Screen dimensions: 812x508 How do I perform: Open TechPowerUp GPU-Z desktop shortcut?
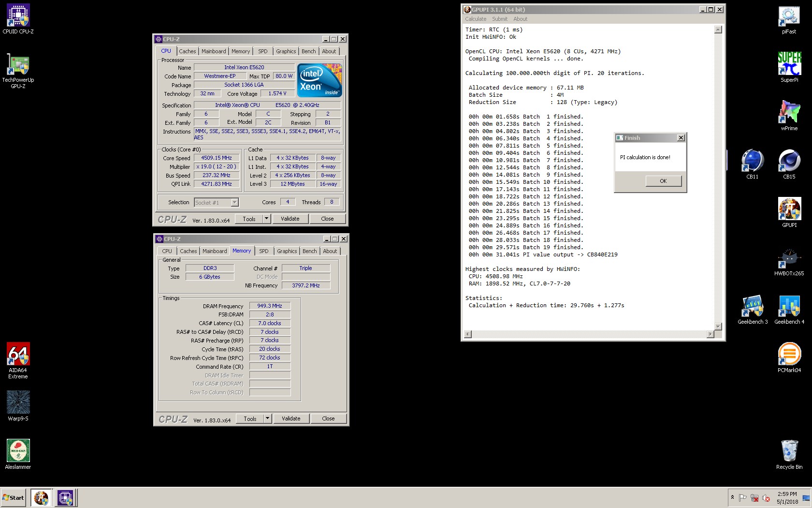point(18,71)
